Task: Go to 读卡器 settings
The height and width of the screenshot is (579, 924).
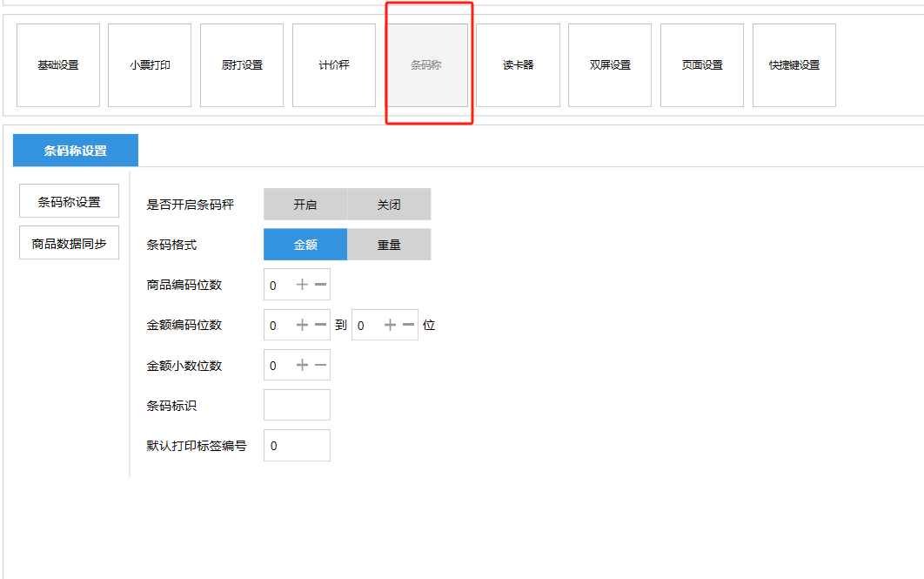Action: [x=518, y=65]
